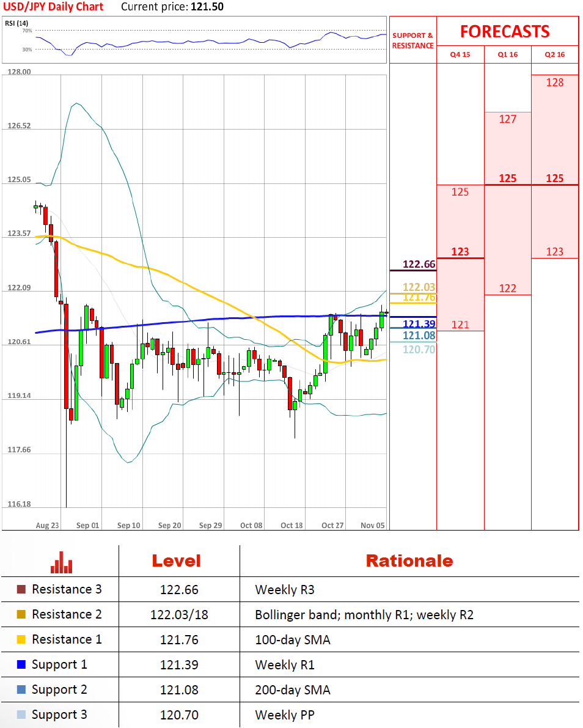Click the Weekly R1 rationale

285,665
